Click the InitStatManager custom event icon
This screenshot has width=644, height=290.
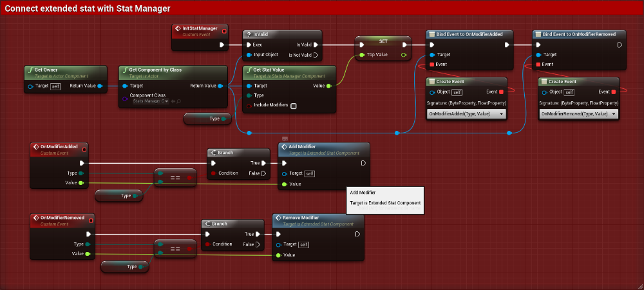[178, 29]
